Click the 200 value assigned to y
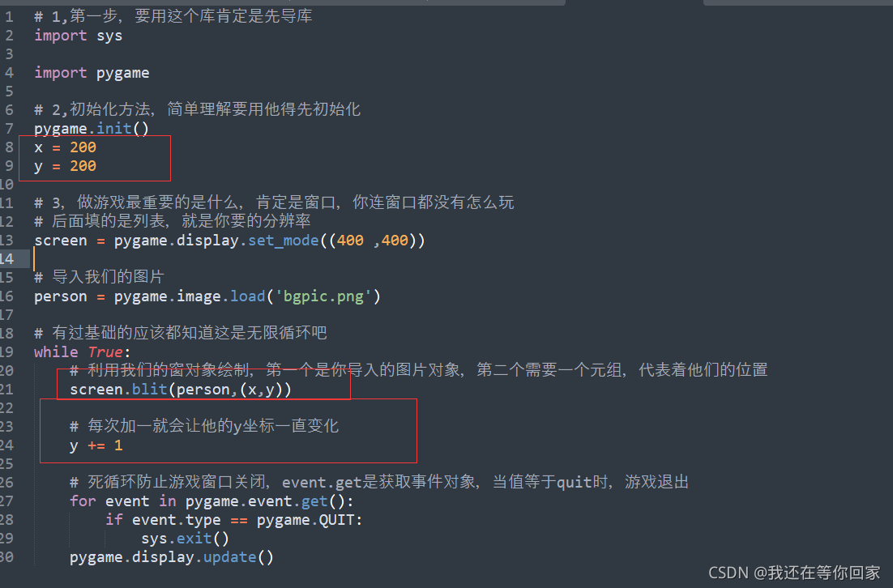 coord(83,166)
